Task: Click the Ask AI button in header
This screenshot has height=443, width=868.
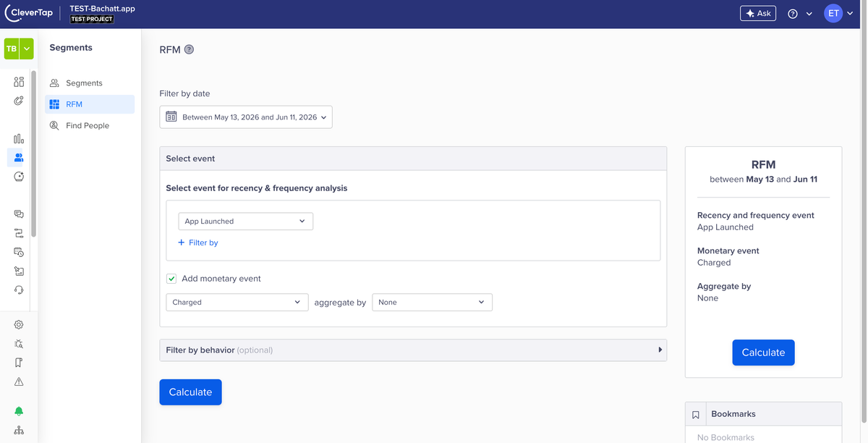Action: click(x=757, y=14)
